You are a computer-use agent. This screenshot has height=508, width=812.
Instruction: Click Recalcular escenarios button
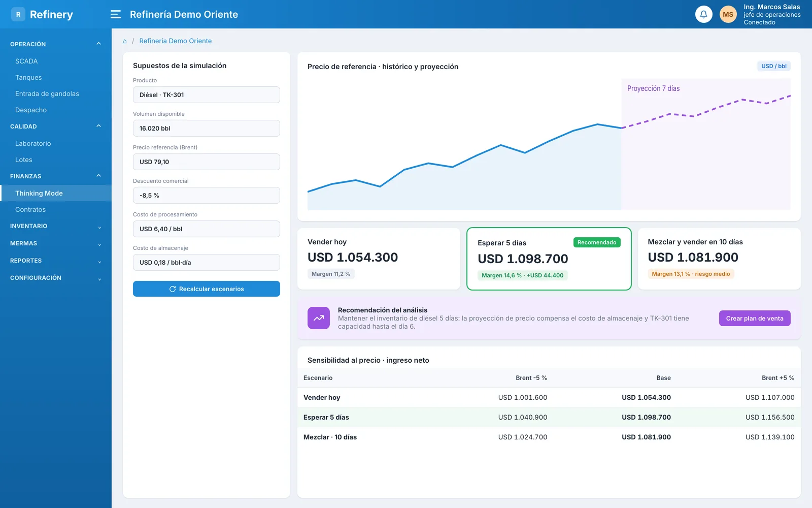coord(207,289)
